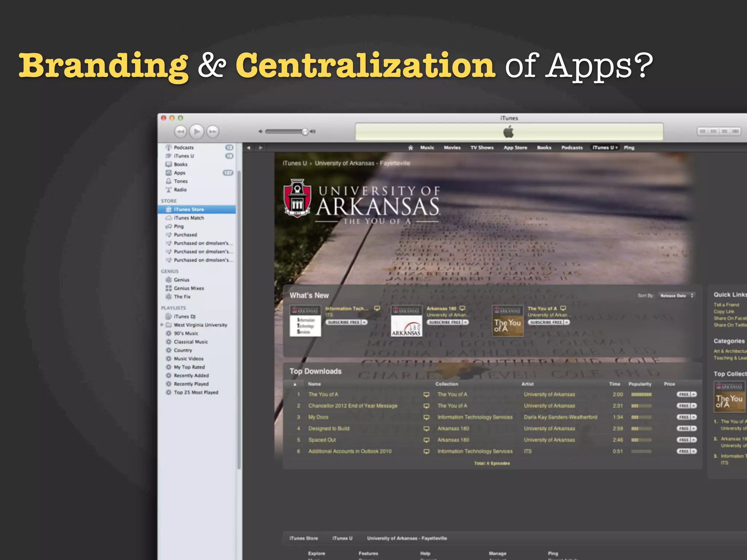This screenshot has height=560, width=747.
Task: Open the Sort By Release Date dropdown
Action: (x=677, y=296)
